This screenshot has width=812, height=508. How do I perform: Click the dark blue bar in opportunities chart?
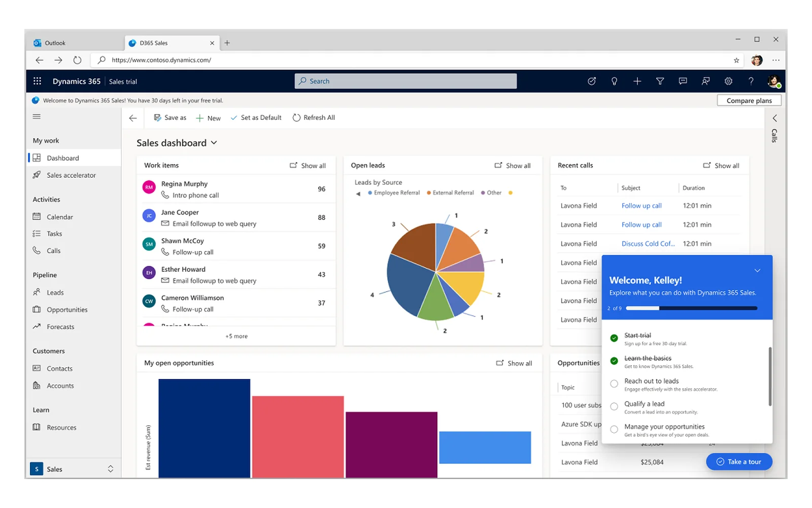point(204,428)
